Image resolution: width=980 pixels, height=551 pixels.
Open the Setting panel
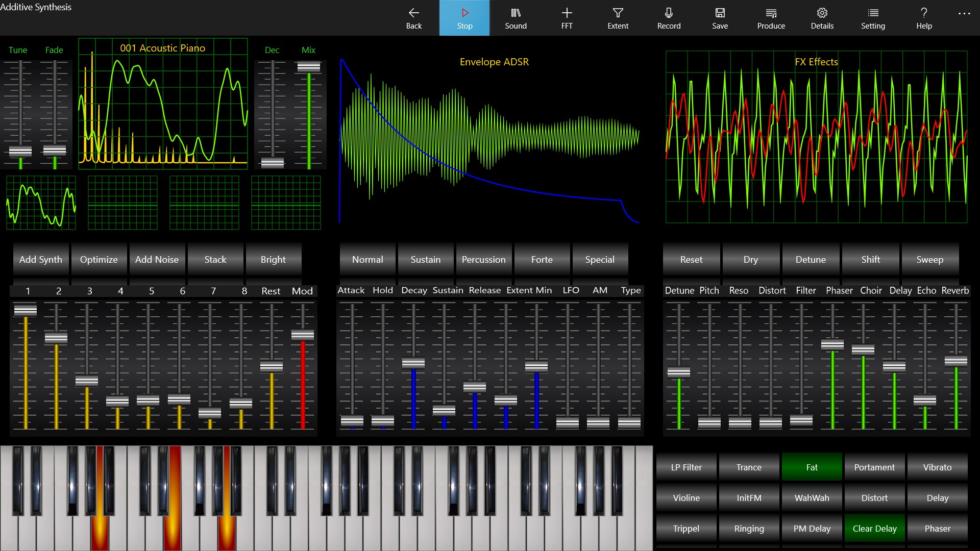(x=873, y=18)
